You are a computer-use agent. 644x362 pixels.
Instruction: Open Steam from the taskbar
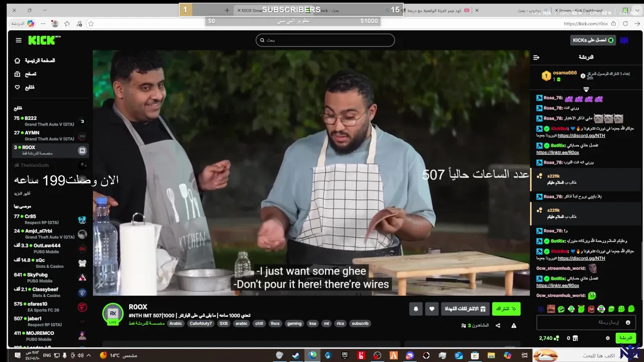pos(296,355)
